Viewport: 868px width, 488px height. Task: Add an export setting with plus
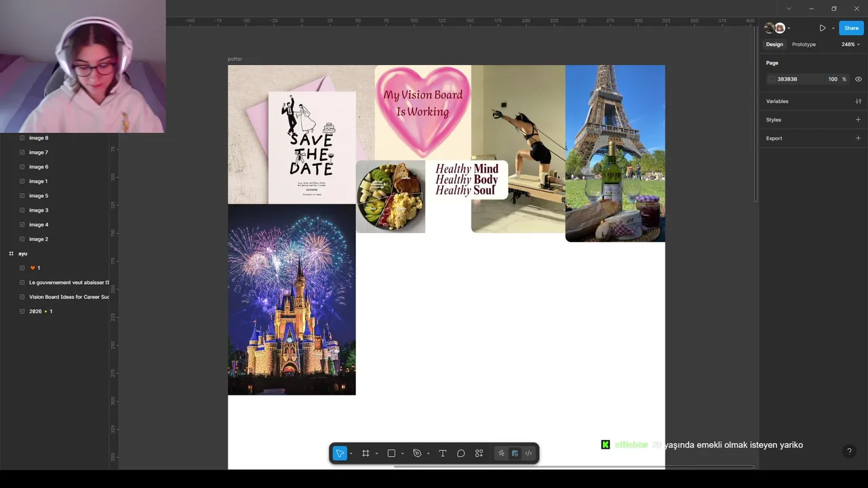coord(859,138)
